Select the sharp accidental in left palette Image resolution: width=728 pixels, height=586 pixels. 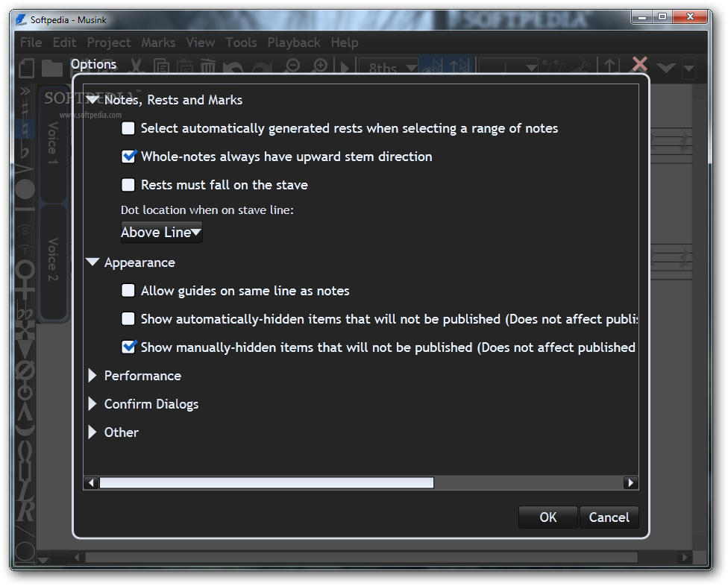point(25,109)
